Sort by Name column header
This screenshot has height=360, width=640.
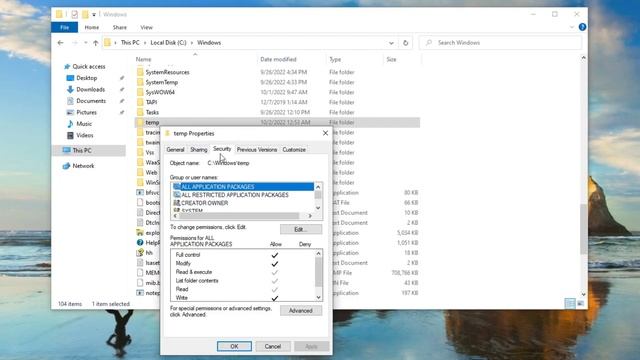[x=143, y=59]
